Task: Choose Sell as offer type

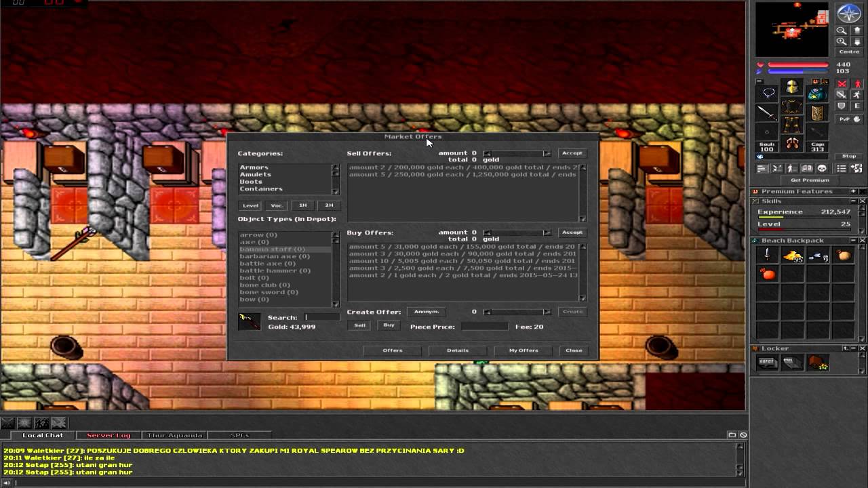Action: pyautogui.click(x=360, y=325)
